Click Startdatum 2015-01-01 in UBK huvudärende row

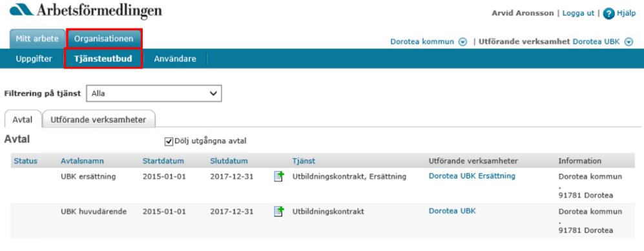(x=164, y=212)
